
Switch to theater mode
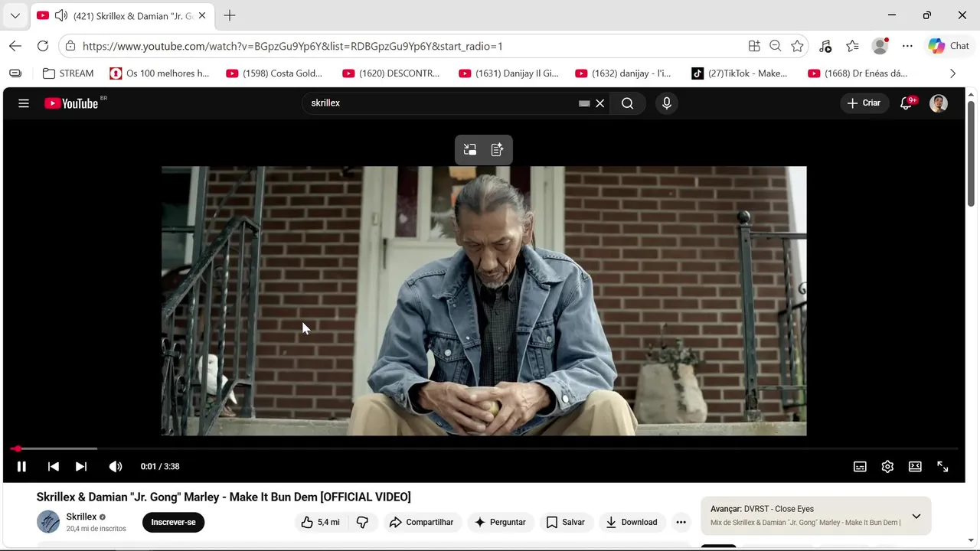click(x=915, y=467)
